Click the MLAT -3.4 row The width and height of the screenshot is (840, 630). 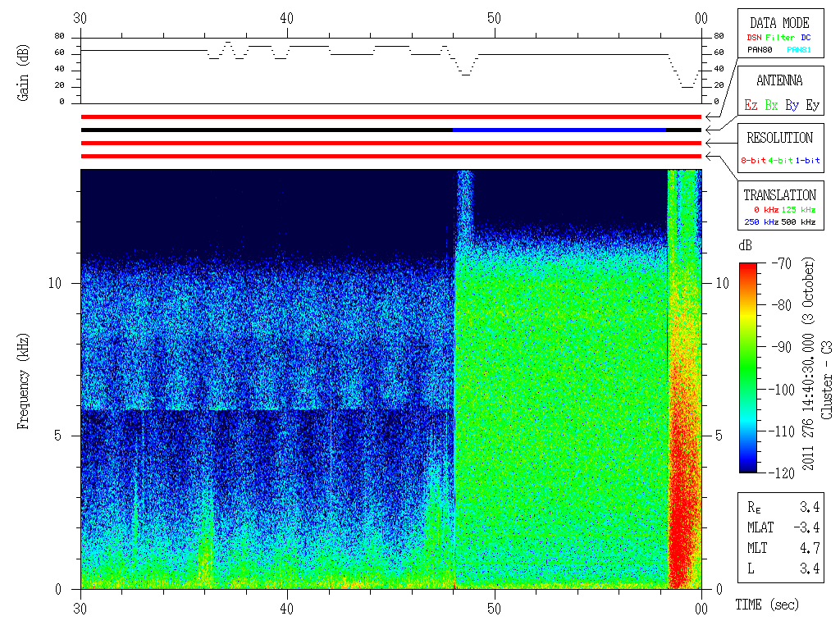(783, 527)
